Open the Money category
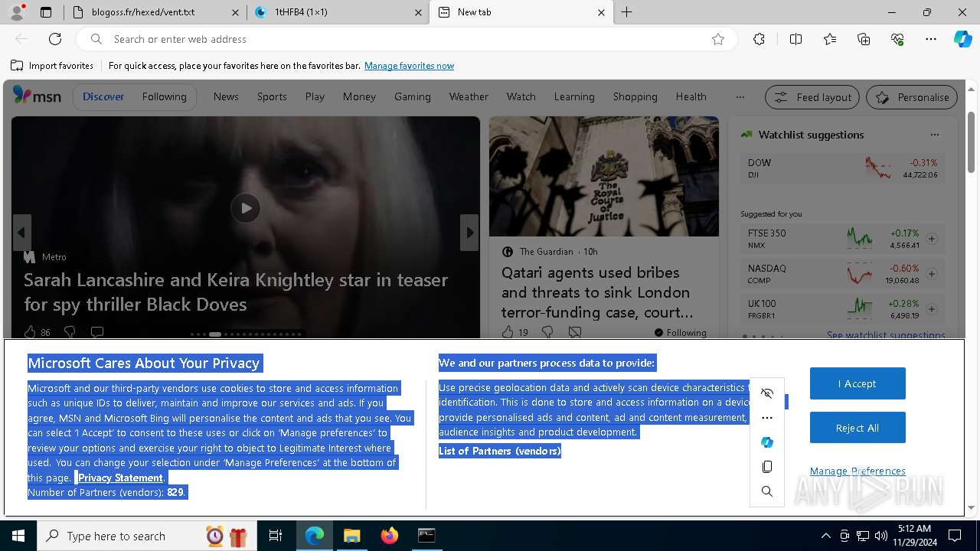This screenshot has height=551, width=980. point(359,96)
